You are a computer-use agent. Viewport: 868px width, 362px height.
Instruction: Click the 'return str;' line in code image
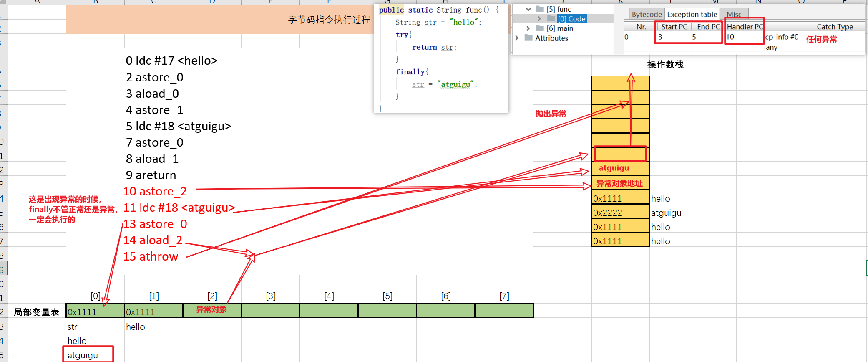434,47
